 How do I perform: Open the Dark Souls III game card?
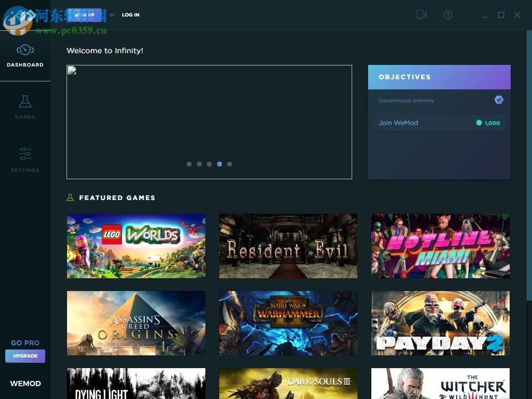(288, 384)
